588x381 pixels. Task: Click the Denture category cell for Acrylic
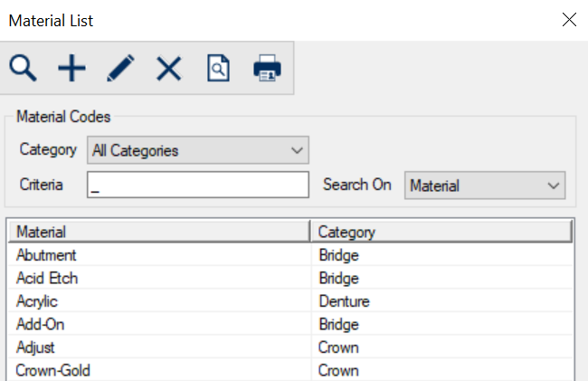344,301
